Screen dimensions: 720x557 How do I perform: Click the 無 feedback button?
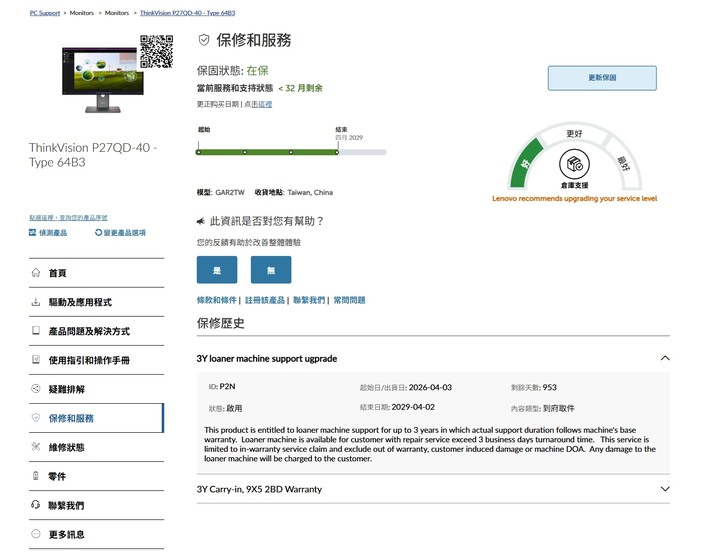point(271,270)
